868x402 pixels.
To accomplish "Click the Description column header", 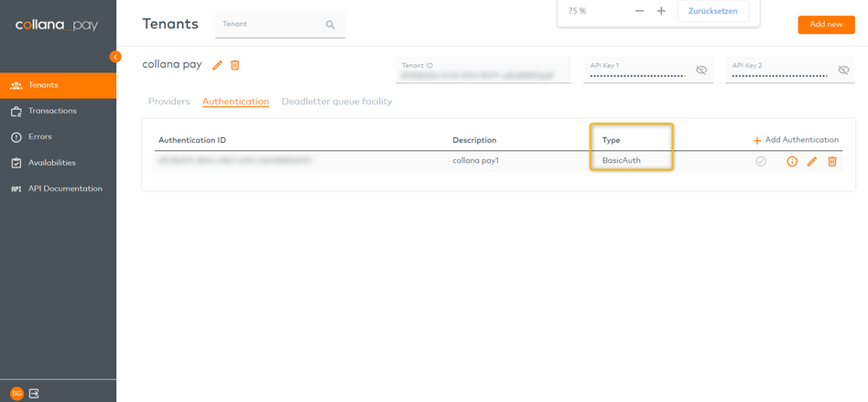I will 474,140.
